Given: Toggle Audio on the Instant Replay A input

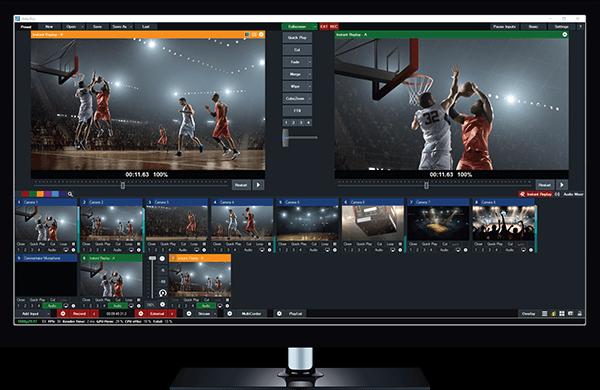Looking at the screenshot, I should [117, 306].
